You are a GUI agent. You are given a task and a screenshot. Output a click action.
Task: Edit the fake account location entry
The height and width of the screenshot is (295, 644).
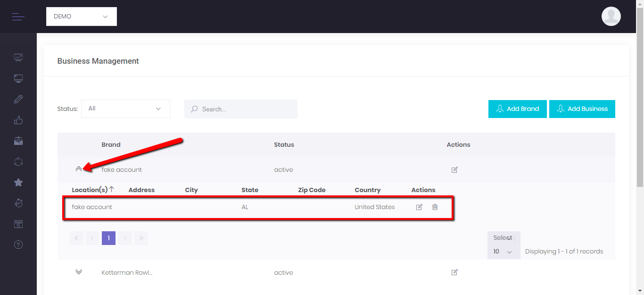[419, 207]
